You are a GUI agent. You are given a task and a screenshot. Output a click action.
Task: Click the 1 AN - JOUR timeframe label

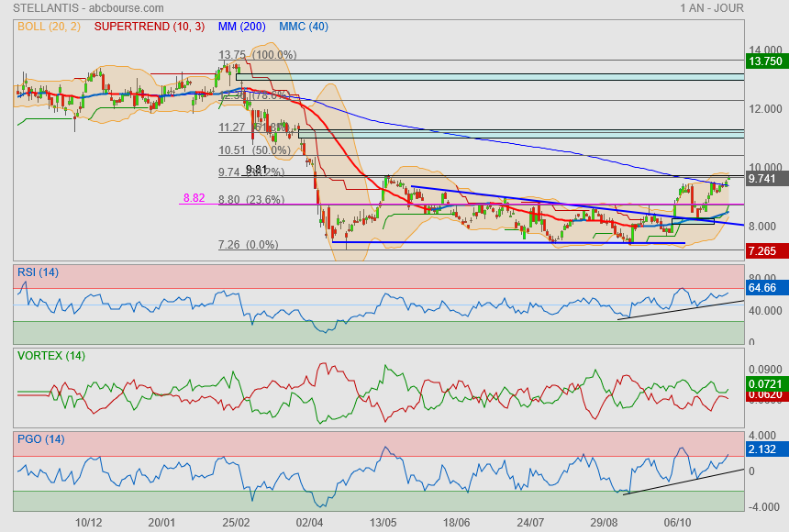click(x=712, y=8)
